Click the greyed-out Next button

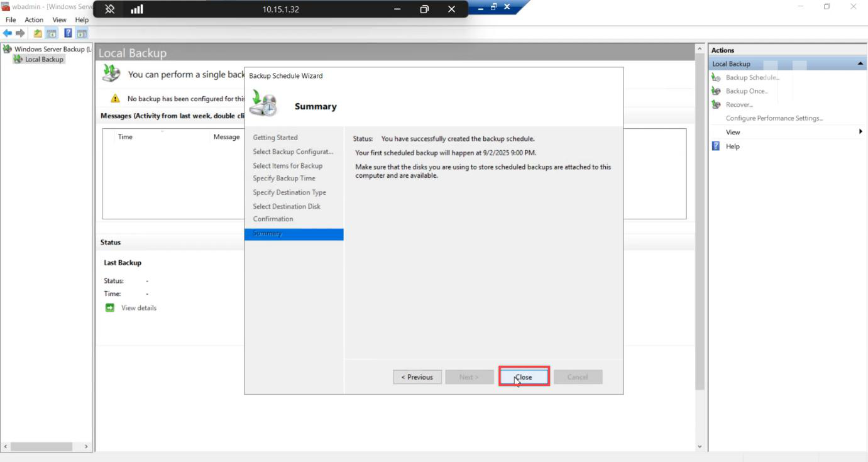pyautogui.click(x=469, y=377)
